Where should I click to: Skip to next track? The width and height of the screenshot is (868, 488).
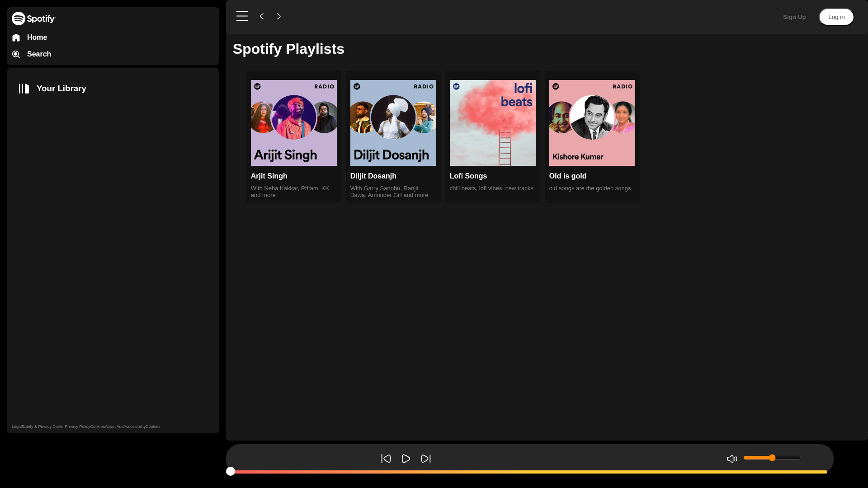pos(425,458)
